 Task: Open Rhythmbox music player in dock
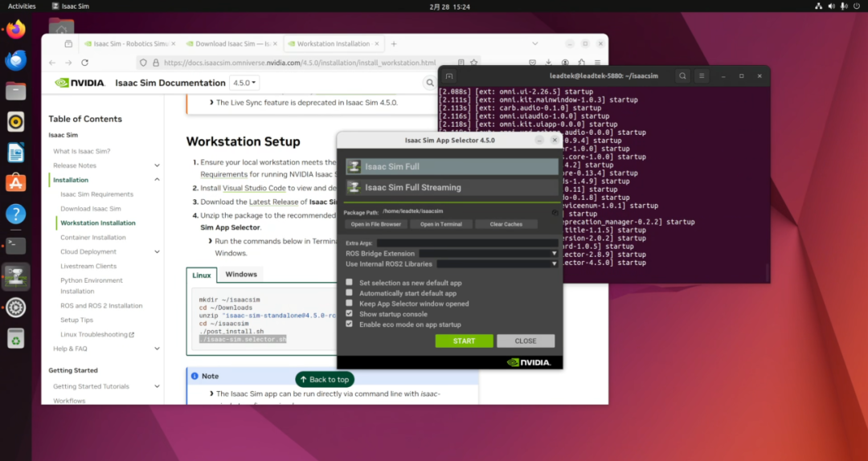[15, 122]
